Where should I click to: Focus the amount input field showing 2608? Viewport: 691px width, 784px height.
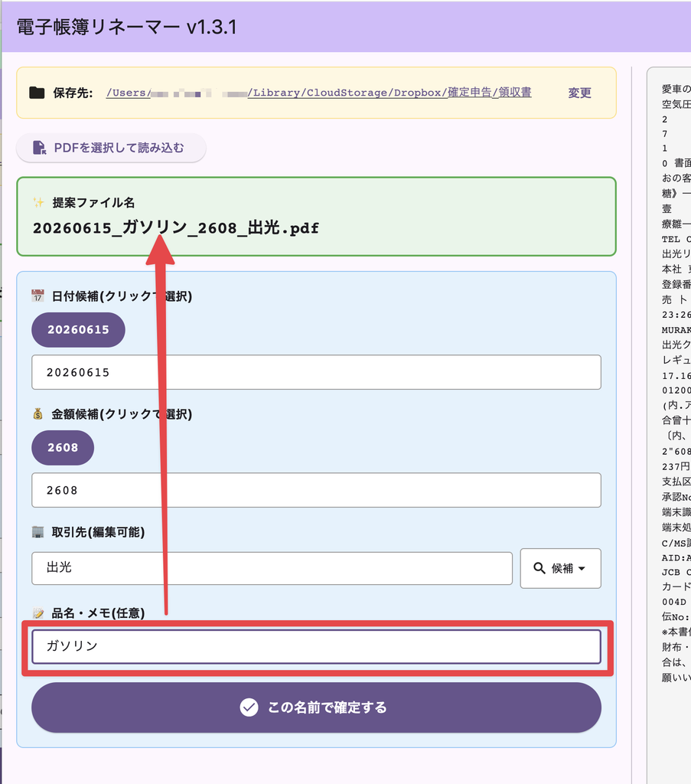(x=316, y=490)
